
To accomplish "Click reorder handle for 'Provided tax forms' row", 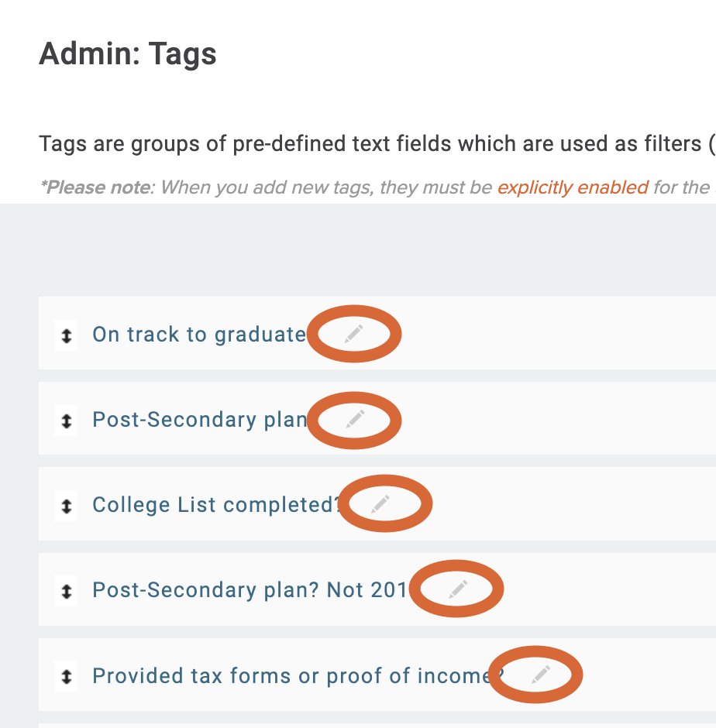I will [67, 676].
